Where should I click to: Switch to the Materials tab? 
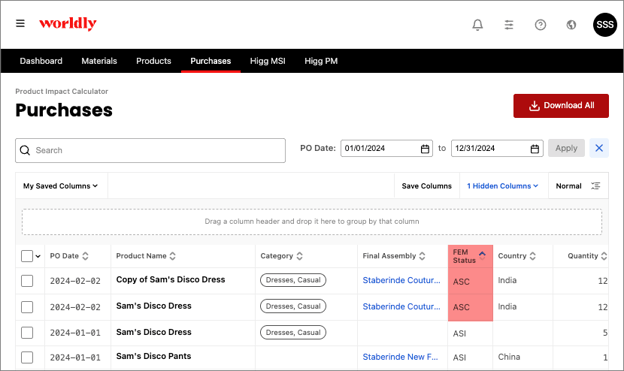(99, 61)
